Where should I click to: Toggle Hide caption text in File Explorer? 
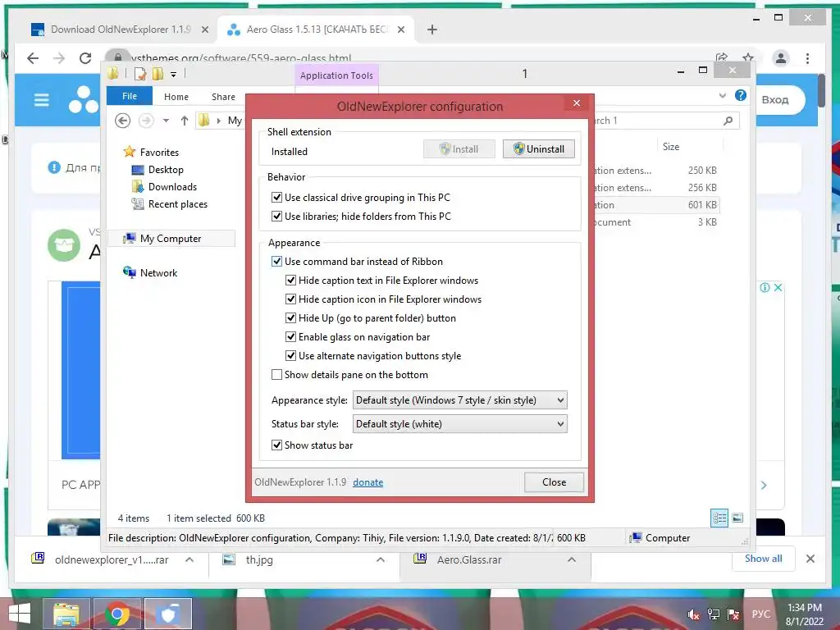click(x=290, y=281)
